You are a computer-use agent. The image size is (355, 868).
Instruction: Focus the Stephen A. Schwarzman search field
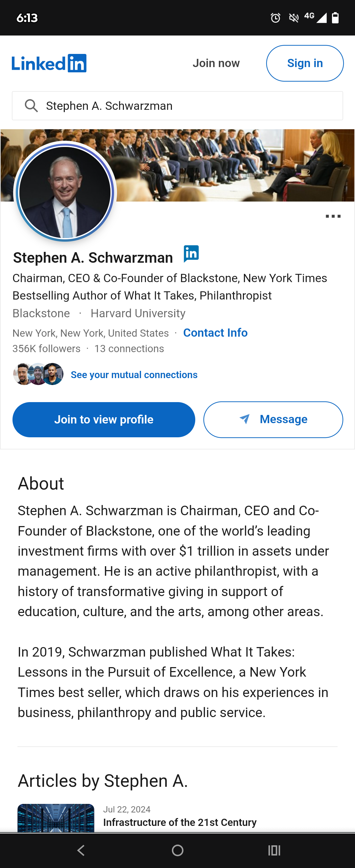[x=177, y=106]
